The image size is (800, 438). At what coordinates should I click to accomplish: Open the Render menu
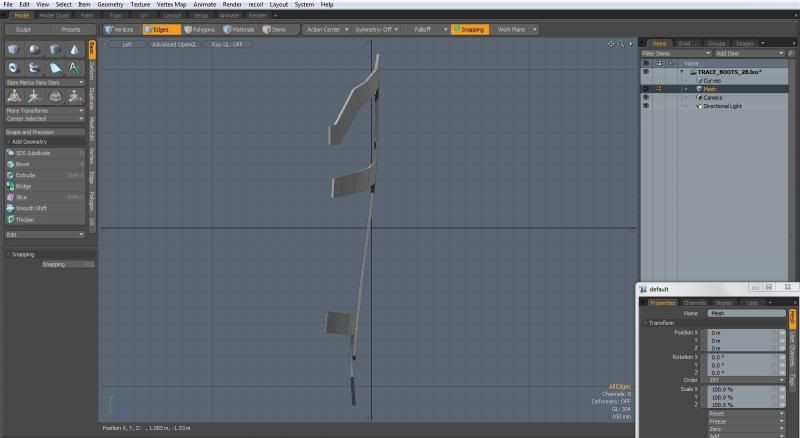[232, 5]
